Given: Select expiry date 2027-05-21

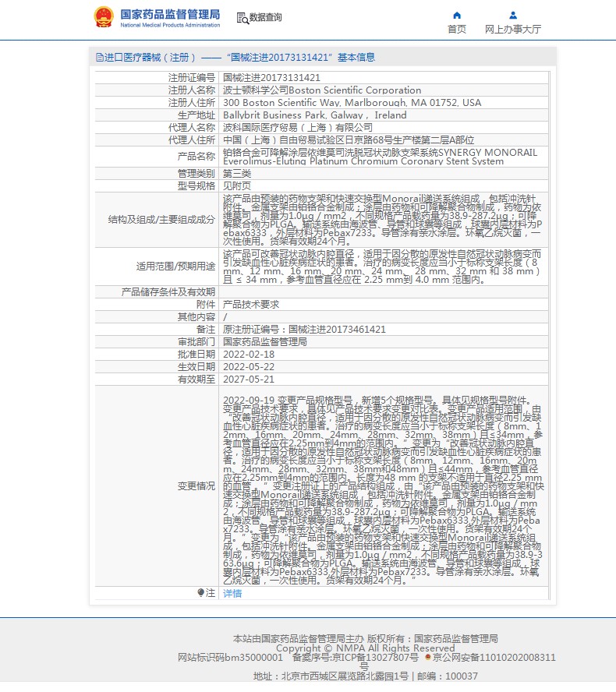Looking at the screenshot, I should (x=249, y=379).
